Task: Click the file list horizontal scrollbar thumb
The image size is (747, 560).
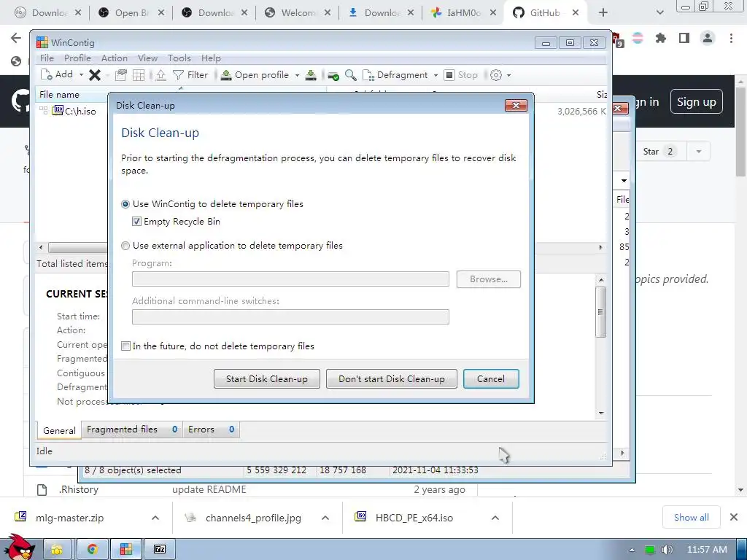Action: point(79,248)
